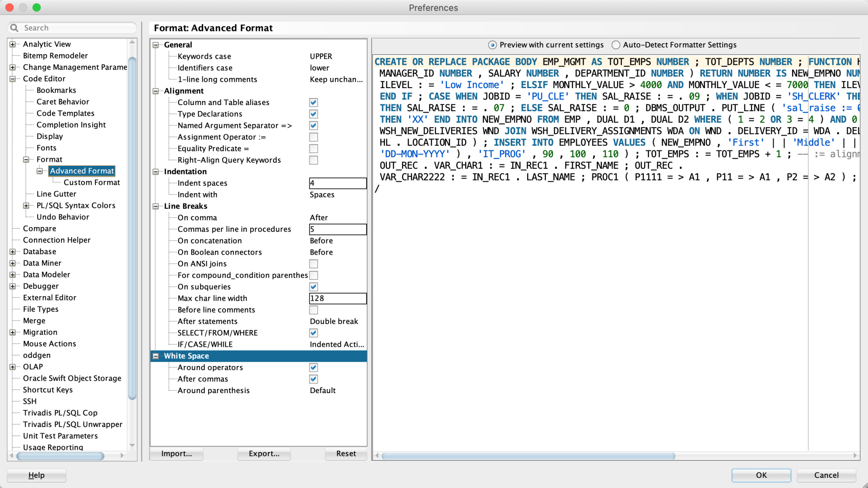This screenshot has width=868, height=488.
Task: Select the Custom Format tree item
Action: click(x=92, y=182)
